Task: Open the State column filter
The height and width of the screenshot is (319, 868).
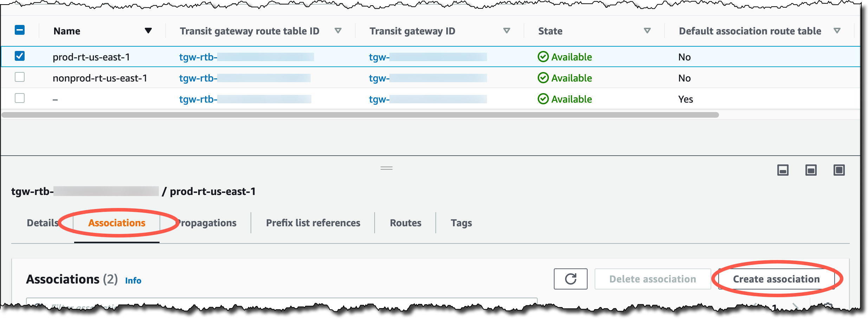Action: 647,31
